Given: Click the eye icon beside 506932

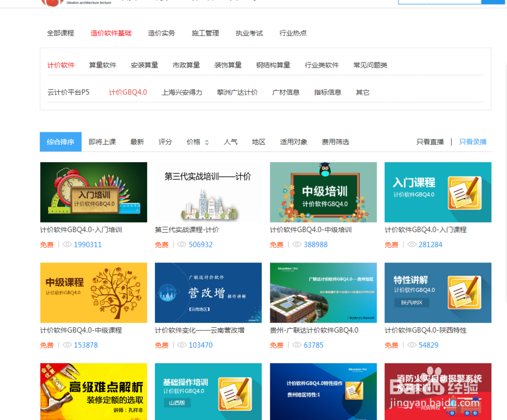Looking at the screenshot, I should tap(182, 244).
